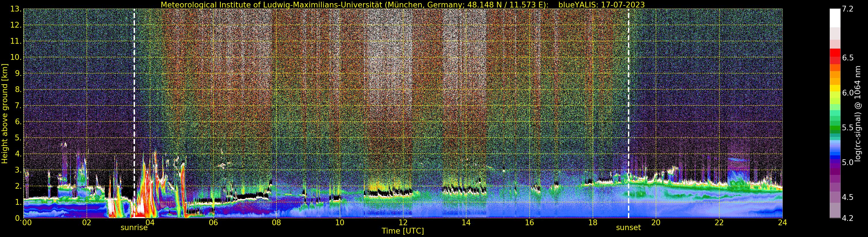Click the '12' time tick label
Screen dimensions: 868x237
pyautogui.click(x=403, y=223)
